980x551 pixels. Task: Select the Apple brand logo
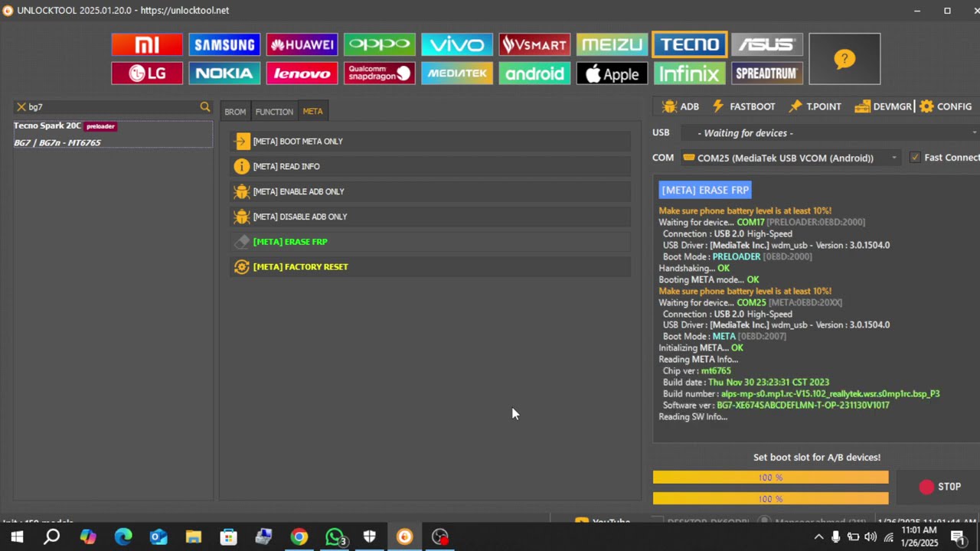click(x=612, y=73)
